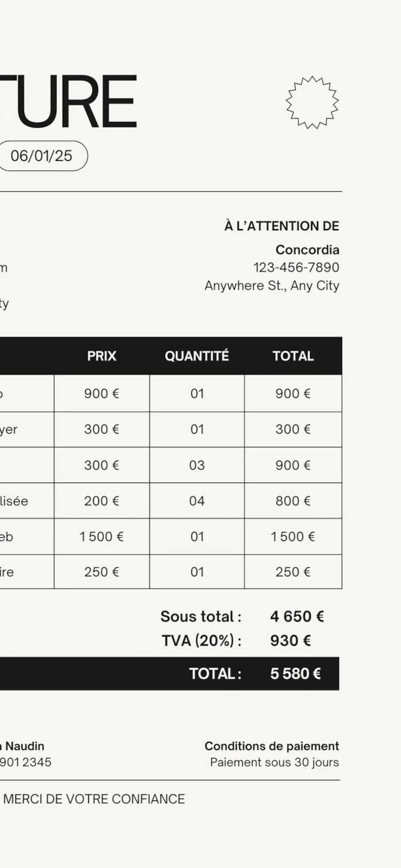
Task: Click the phone number 123-456-7890
Action: [296, 267]
